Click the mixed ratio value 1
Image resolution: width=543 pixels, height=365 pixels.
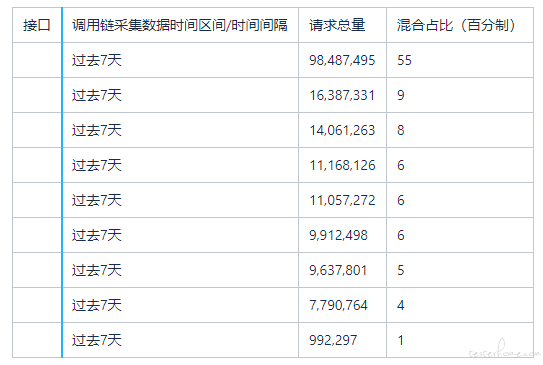tap(460, 340)
